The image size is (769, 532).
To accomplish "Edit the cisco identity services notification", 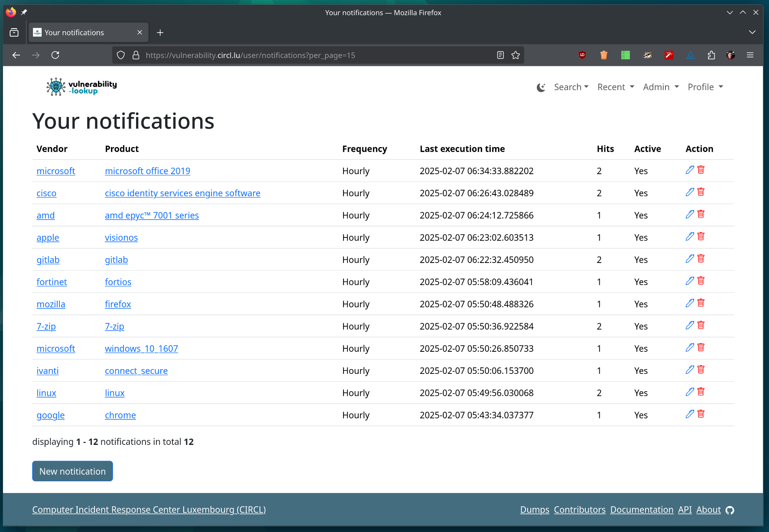I will pos(690,192).
